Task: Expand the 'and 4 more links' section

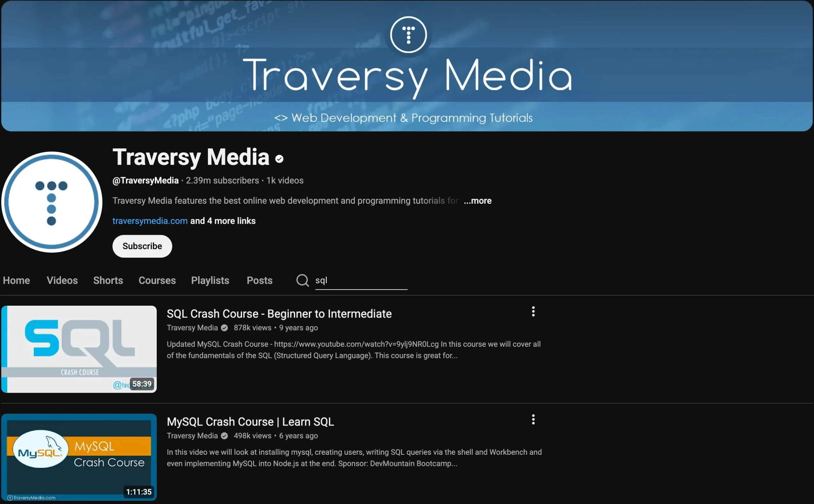Action: [223, 220]
